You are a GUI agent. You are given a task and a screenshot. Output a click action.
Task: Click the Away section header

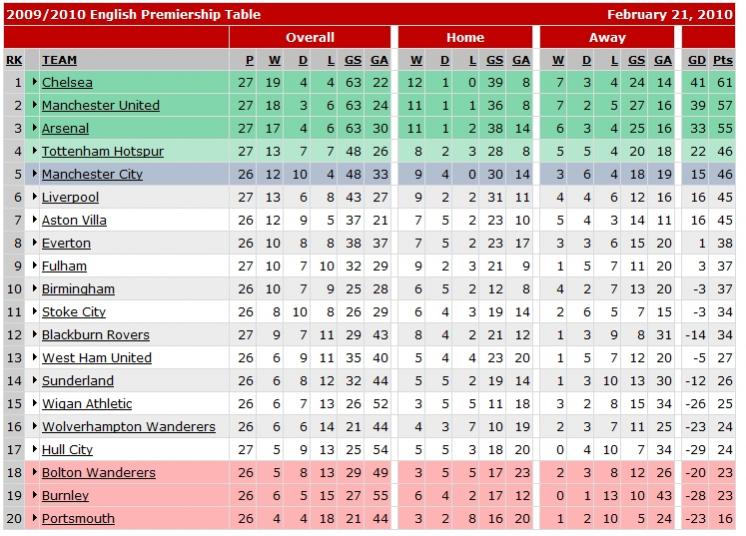click(x=607, y=38)
